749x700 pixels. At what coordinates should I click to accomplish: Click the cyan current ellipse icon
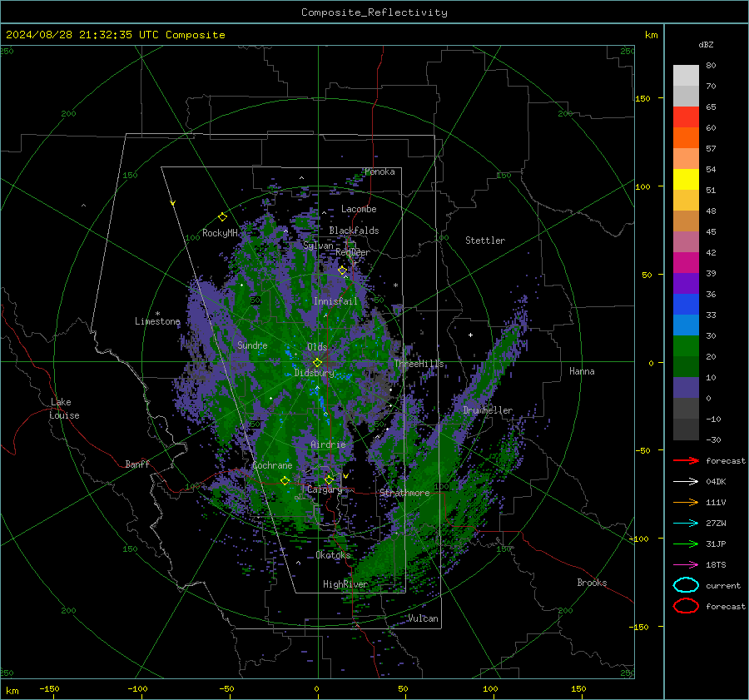[686, 585]
